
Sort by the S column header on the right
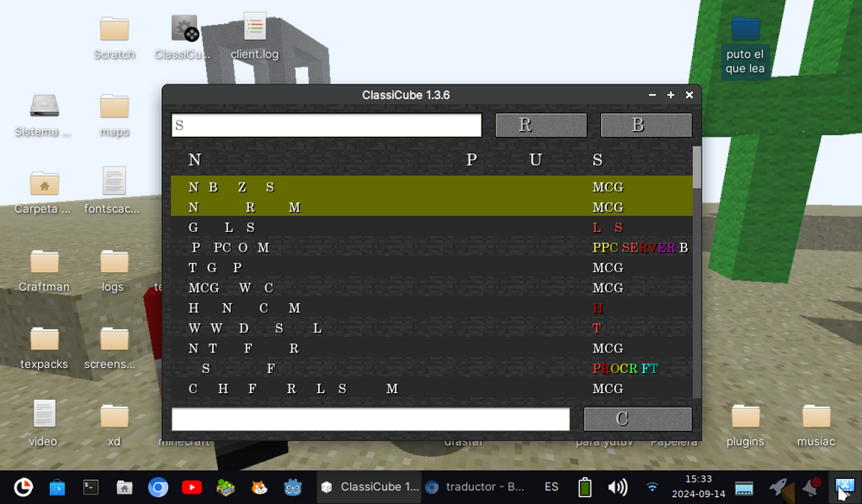(x=597, y=160)
